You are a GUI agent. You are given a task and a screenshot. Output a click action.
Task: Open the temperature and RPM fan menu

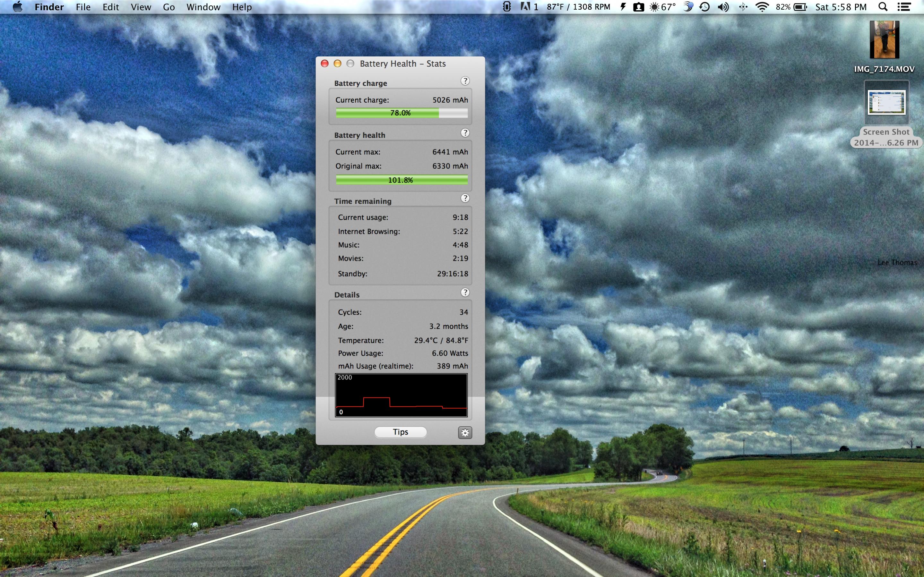click(x=578, y=7)
